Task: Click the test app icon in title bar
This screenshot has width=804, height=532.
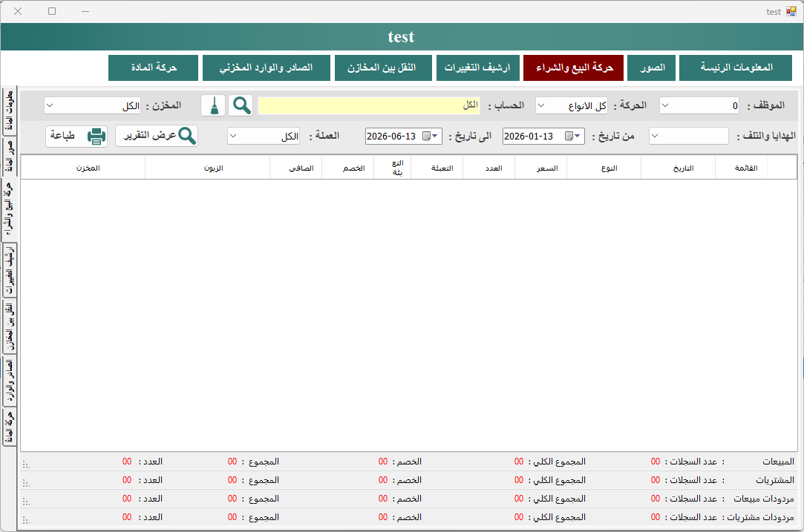Action: 791,11
